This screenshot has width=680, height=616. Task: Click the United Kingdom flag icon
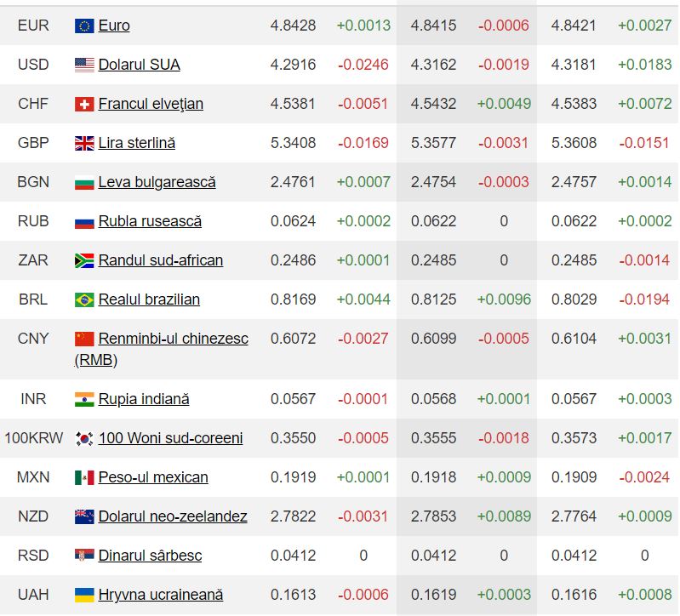pyautogui.click(x=84, y=143)
